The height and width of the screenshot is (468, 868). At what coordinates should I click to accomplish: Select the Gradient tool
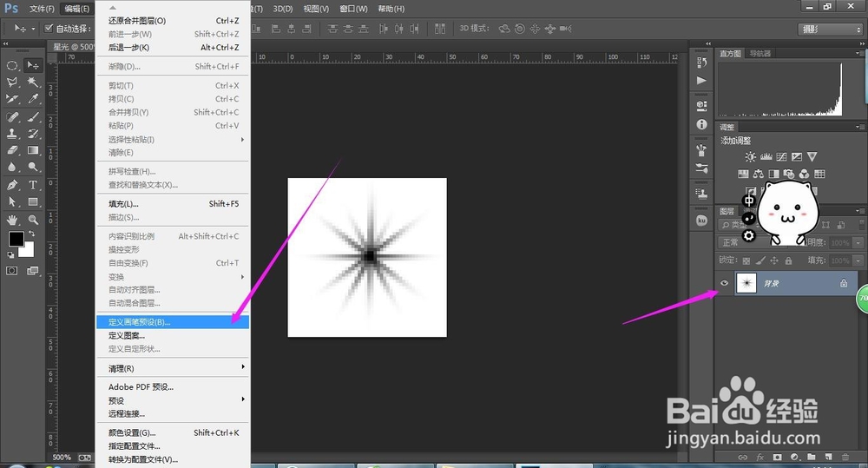(33, 150)
